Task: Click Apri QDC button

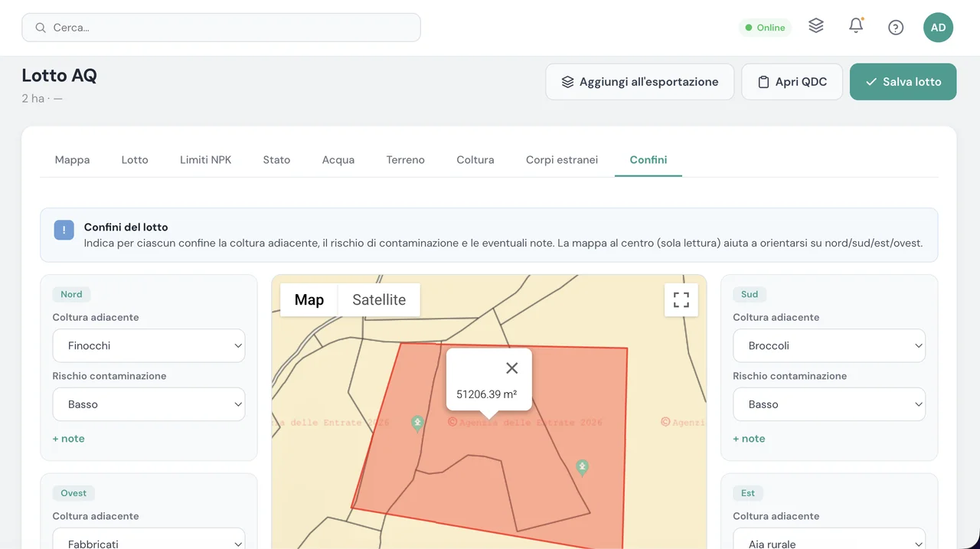Action: click(x=792, y=82)
